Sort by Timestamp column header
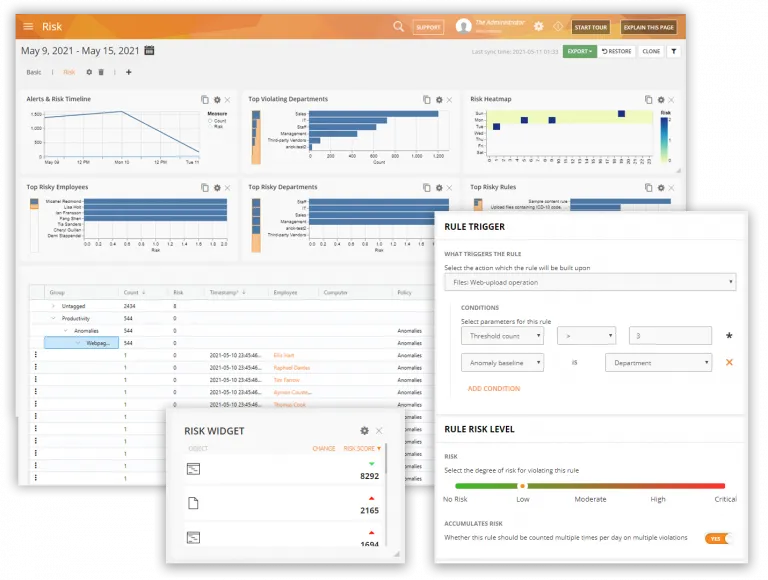Viewport: 768px width, 580px height. point(224,292)
